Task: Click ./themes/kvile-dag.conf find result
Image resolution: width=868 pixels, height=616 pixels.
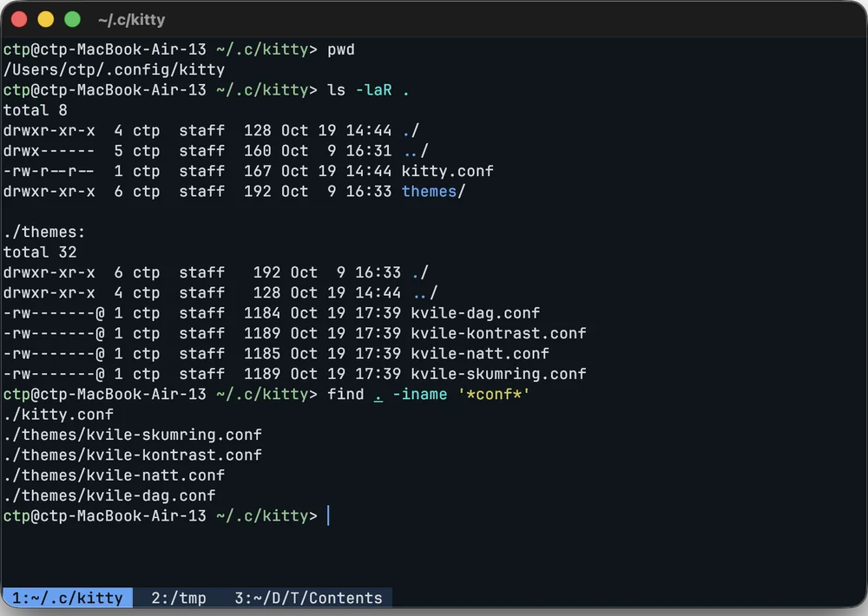Action: coord(109,496)
